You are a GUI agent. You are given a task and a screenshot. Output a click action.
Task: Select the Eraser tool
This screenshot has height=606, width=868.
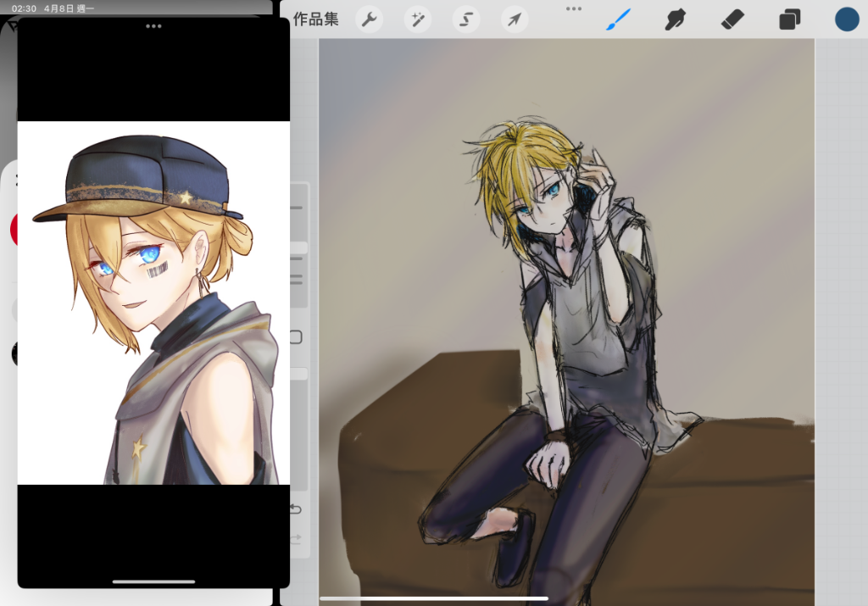tap(732, 20)
